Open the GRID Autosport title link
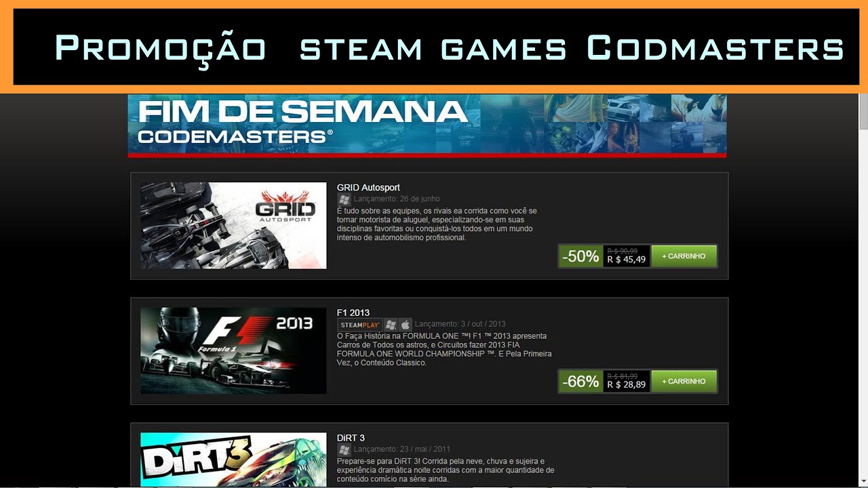Viewport: 868px width, 488px height. [368, 187]
